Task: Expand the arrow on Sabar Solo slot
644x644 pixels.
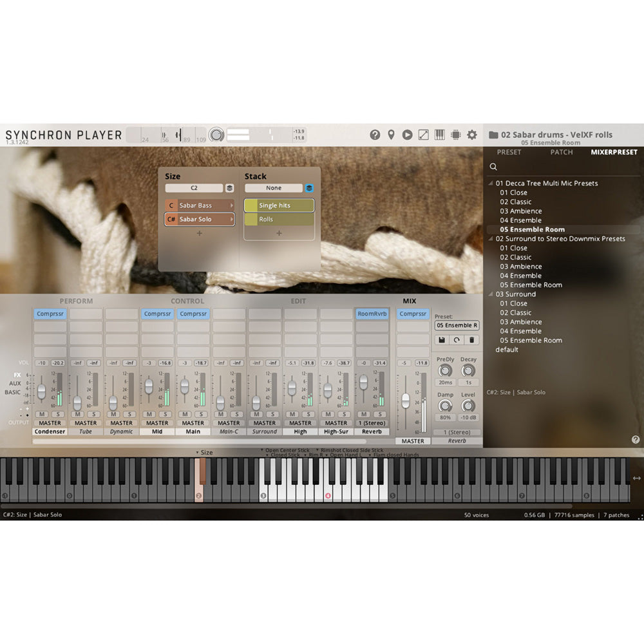Action: (x=232, y=220)
